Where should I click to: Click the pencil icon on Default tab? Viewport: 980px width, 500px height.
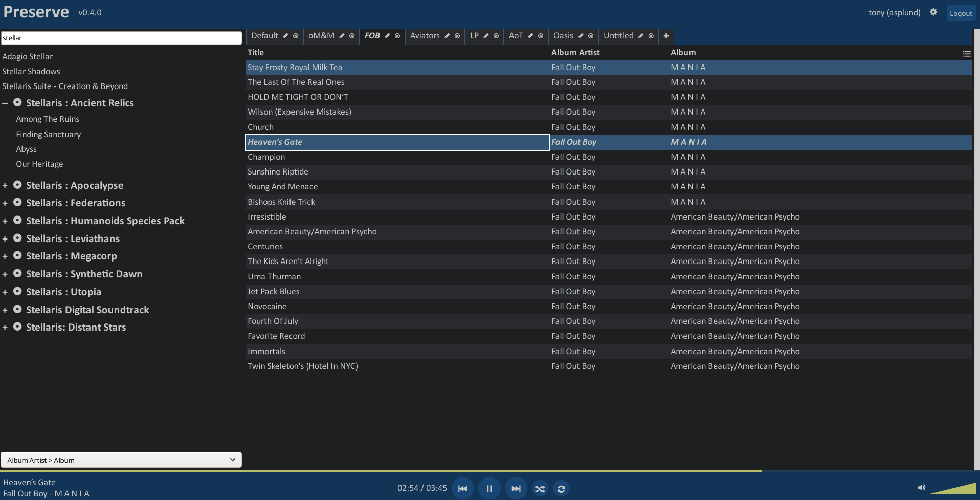click(285, 36)
